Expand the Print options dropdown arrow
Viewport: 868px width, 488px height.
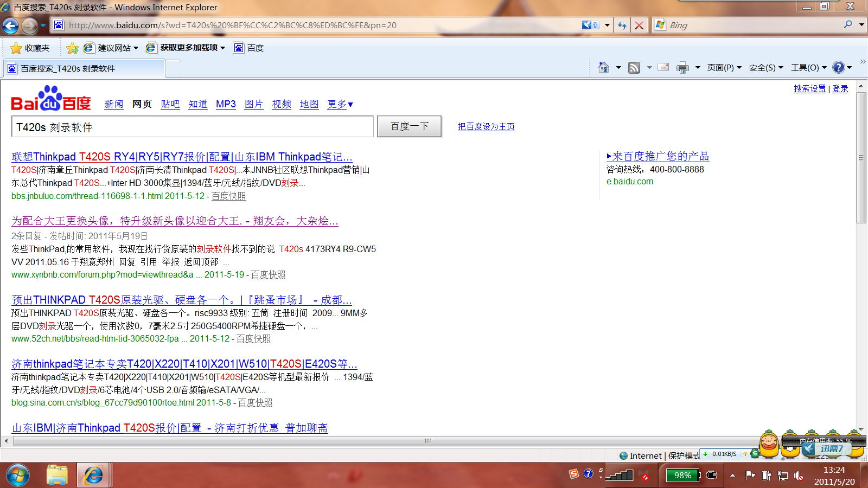pos(698,67)
